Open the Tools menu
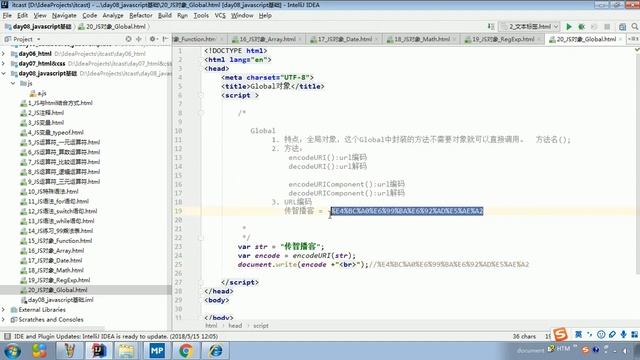 pos(201,16)
